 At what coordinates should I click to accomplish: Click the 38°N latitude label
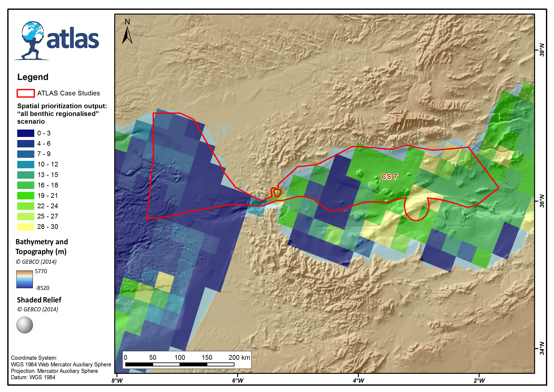542,50
